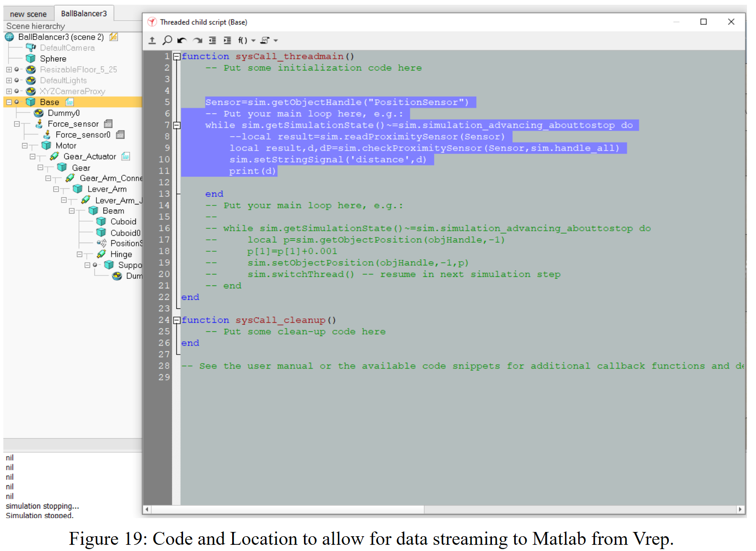Screen dimensions: 756x551
Task: Select Lever_Arm in the scene hierarchy
Action: (x=107, y=189)
